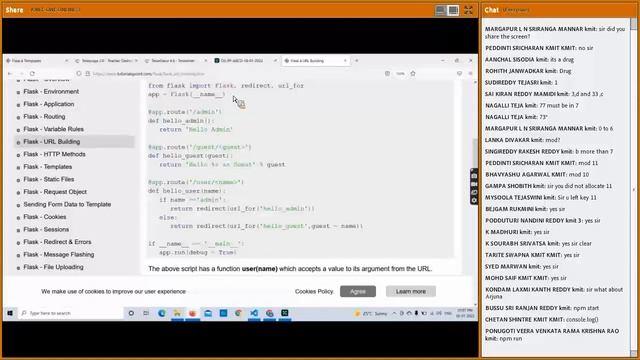Open Flask - File Uploading chapter

pyautogui.click(x=53, y=267)
